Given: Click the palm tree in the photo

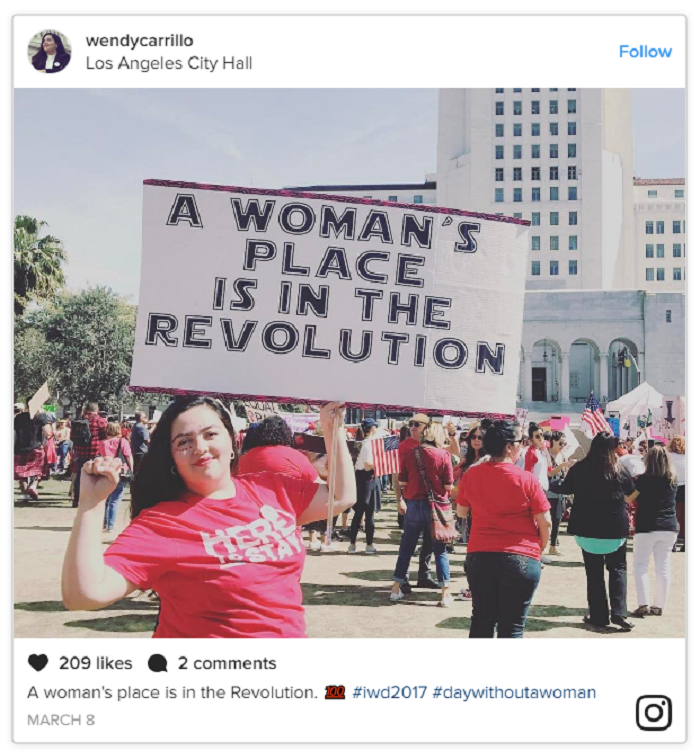Looking at the screenshot, I should (x=36, y=259).
